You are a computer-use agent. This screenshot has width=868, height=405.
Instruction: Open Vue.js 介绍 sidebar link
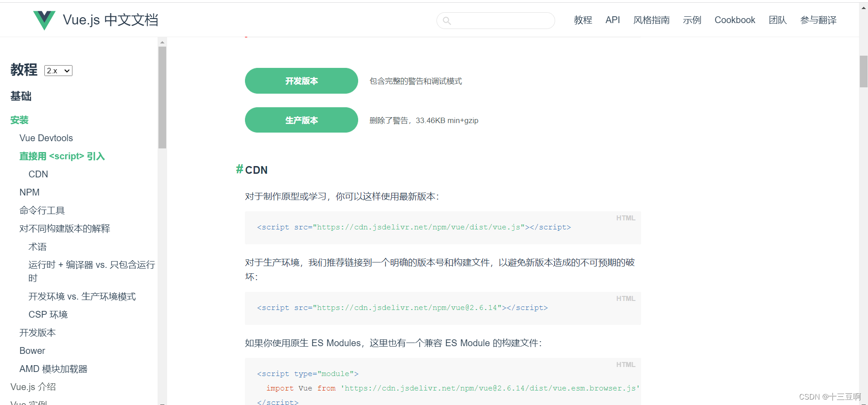tap(33, 387)
